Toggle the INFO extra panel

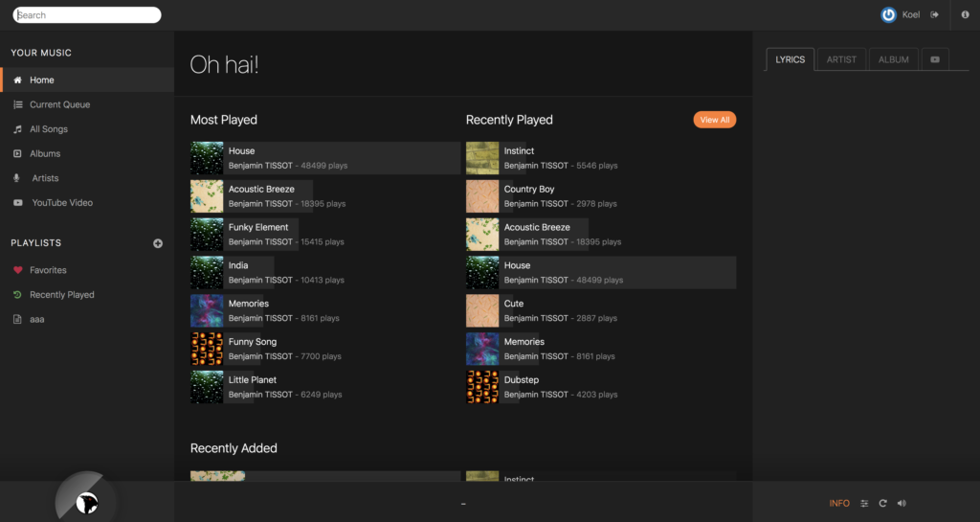click(839, 503)
